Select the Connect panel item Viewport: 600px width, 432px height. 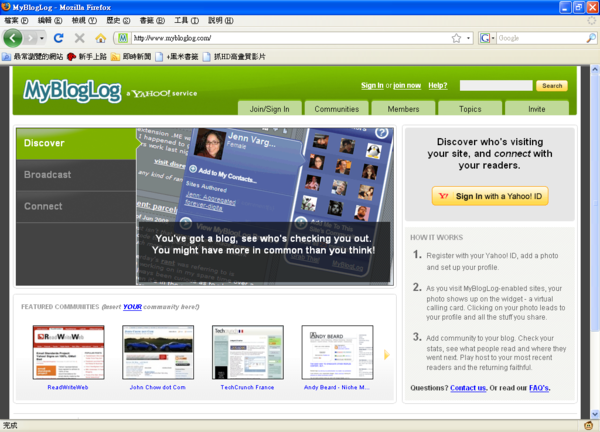(x=76, y=207)
